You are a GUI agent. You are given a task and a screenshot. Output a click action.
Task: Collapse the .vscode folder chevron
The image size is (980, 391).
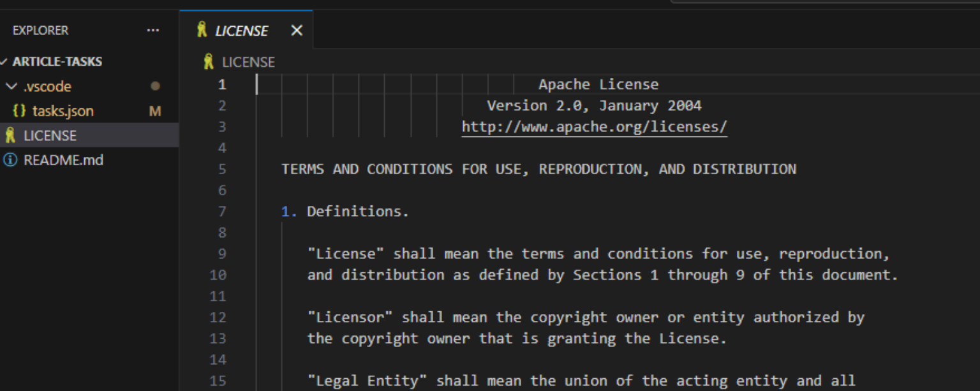[x=11, y=86]
